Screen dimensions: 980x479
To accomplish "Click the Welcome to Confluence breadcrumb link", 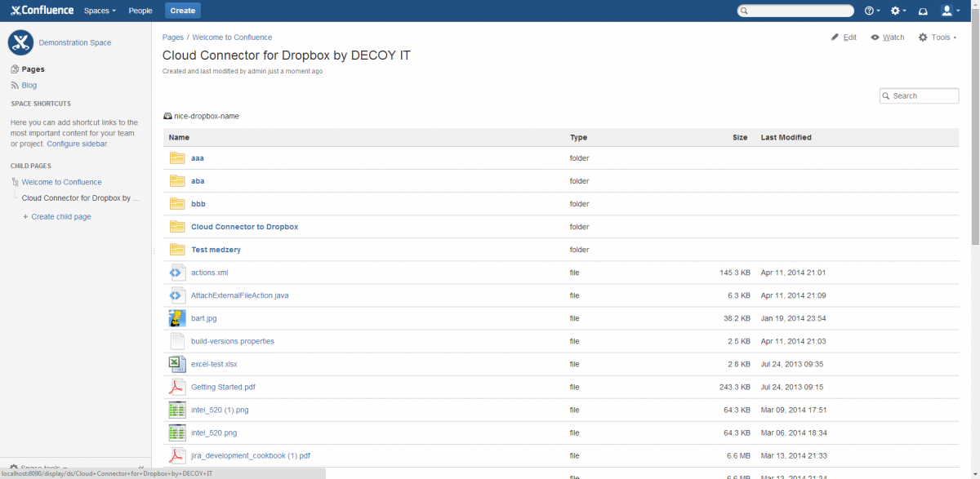I will tap(232, 38).
